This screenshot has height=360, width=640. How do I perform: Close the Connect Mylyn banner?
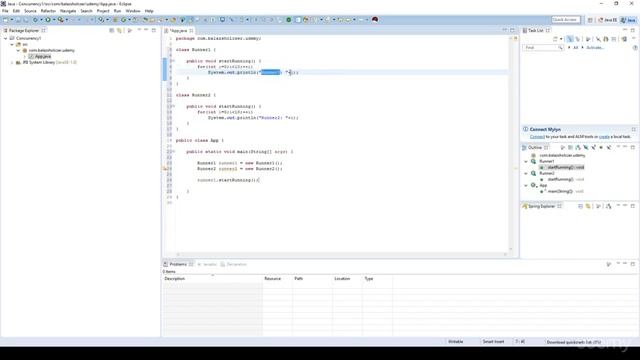pyautogui.click(x=633, y=129)
